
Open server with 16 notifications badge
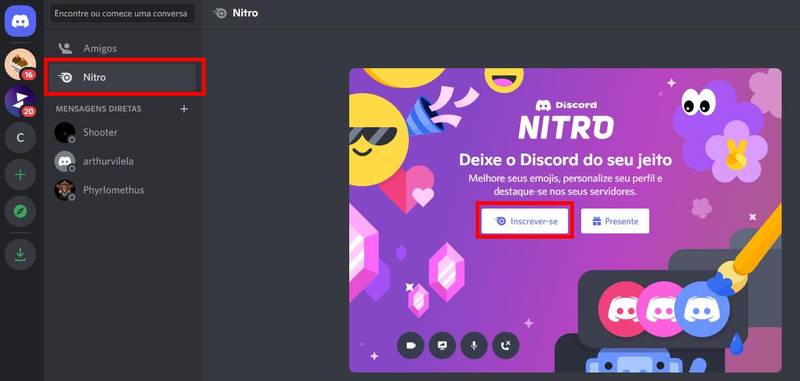click(20, 65)
